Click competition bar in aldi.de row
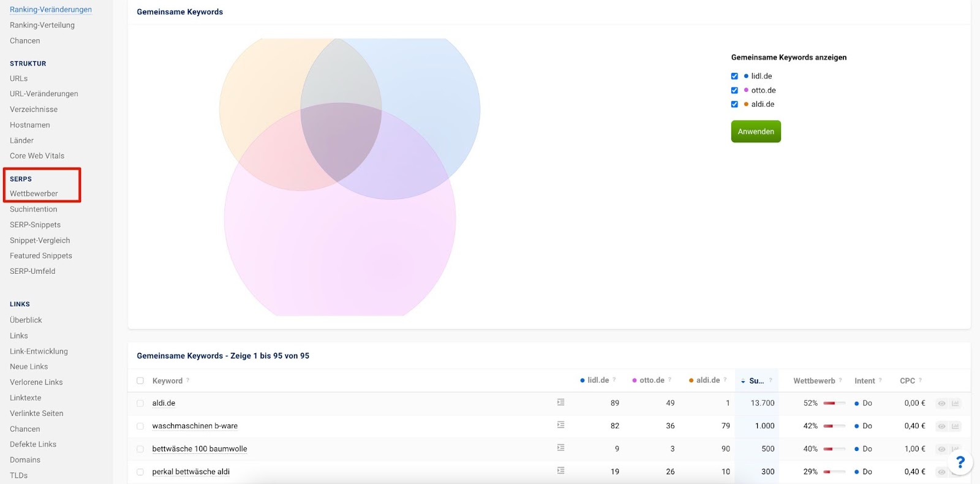Image resolution: width=980 pixels, height=484 pixels. click(x=834, y=403)
